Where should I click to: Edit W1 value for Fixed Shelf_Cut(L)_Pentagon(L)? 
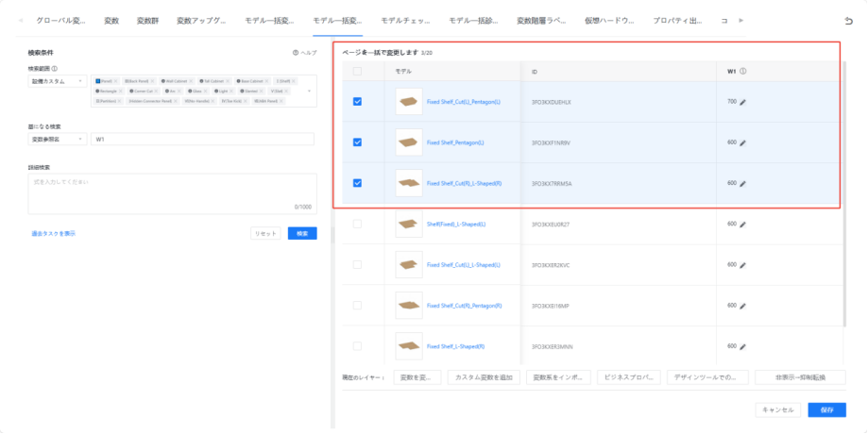point(743,102)
